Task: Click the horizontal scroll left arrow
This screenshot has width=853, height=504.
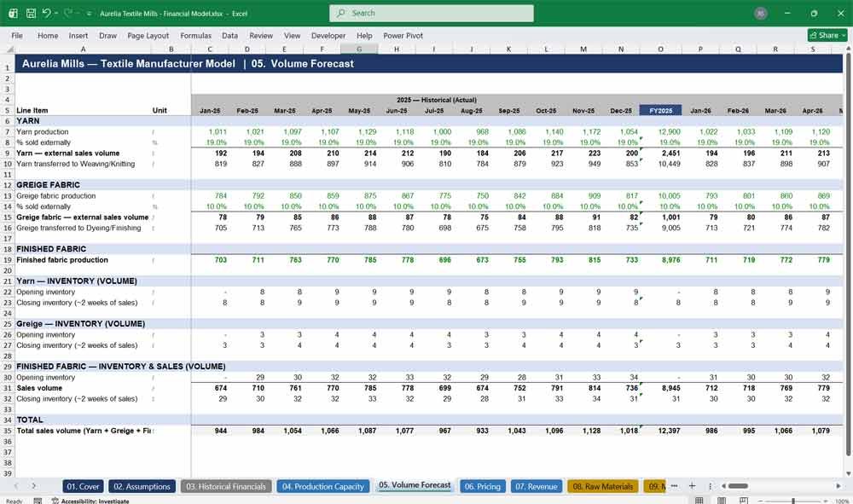Action: (723, 486)
